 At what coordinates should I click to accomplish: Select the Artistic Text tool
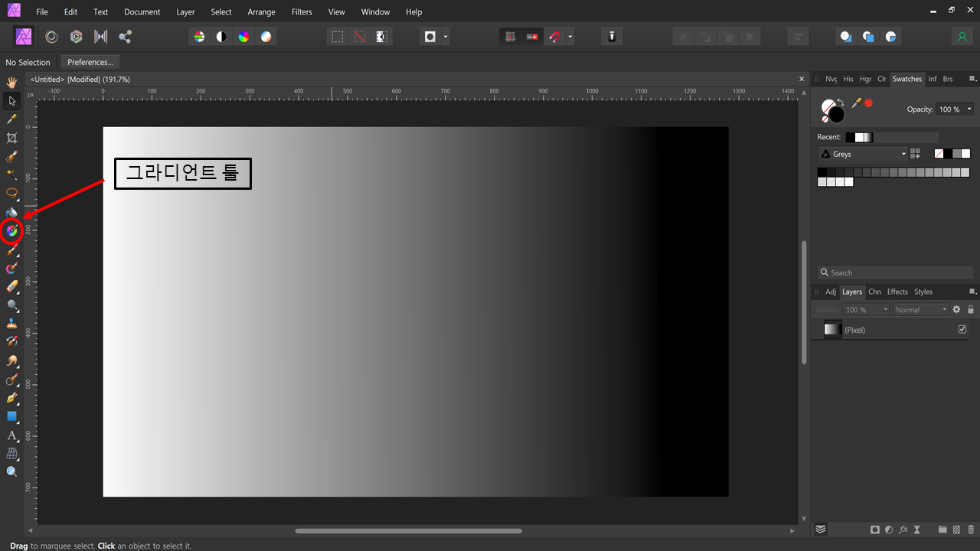(x=11, y=435)
